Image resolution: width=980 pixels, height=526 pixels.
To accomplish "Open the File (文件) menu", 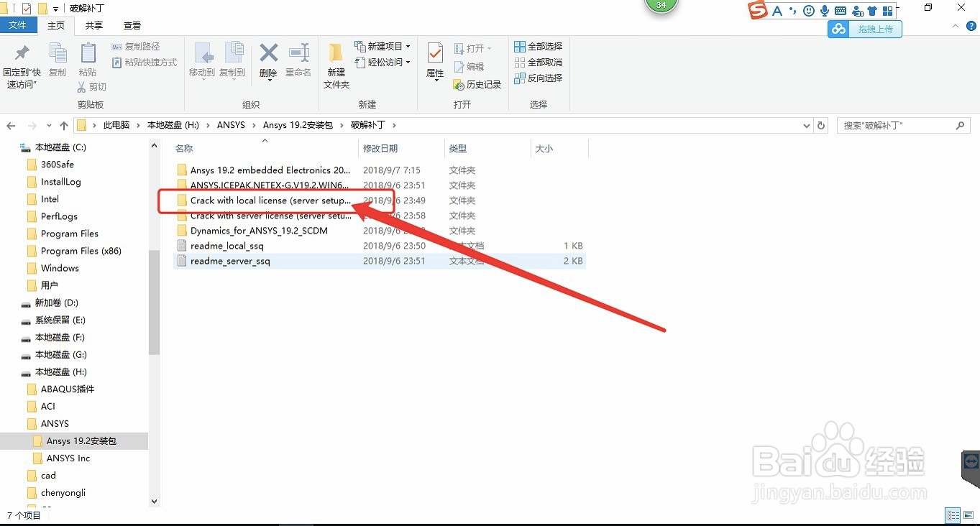I will click(18, 25).
